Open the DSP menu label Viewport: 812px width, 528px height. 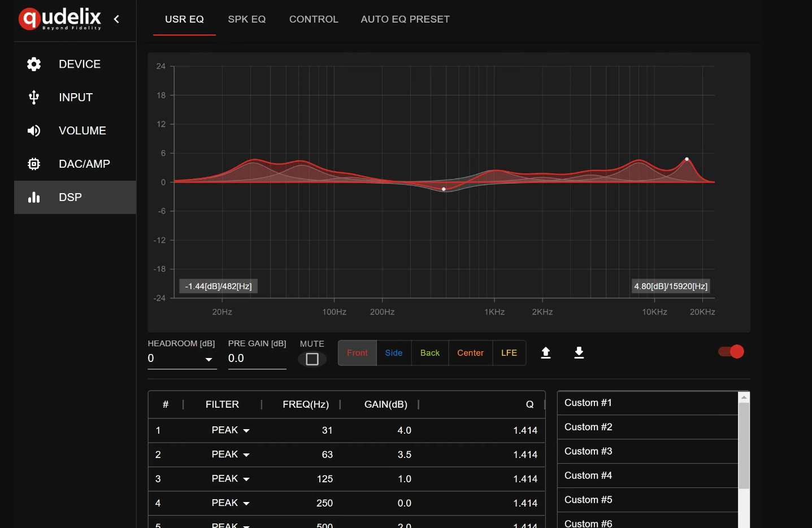pos(70,198)
